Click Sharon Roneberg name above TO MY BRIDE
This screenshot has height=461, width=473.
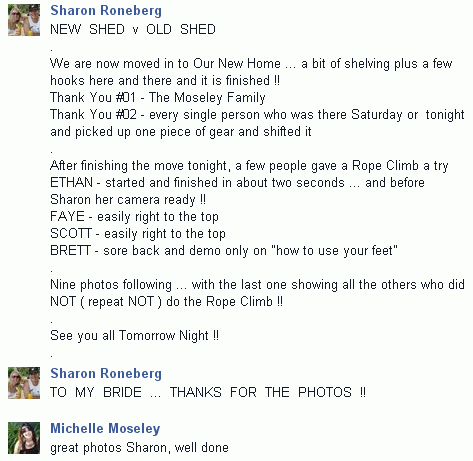point(106,373)
